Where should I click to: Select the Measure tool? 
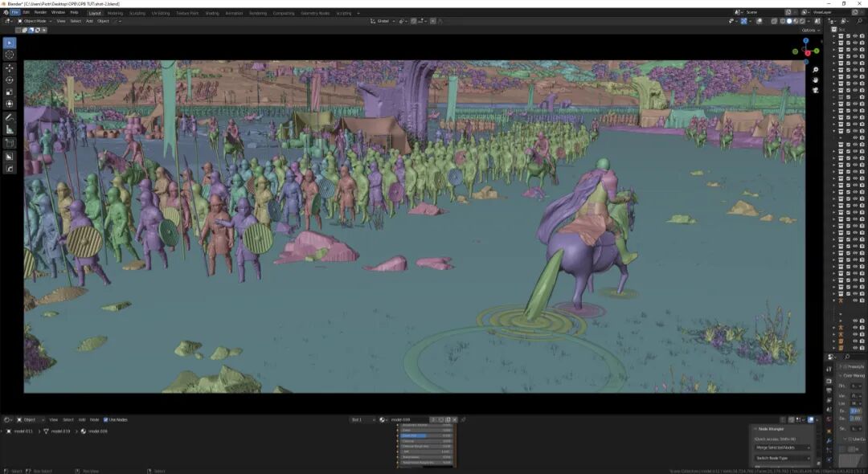pos(10,129)
